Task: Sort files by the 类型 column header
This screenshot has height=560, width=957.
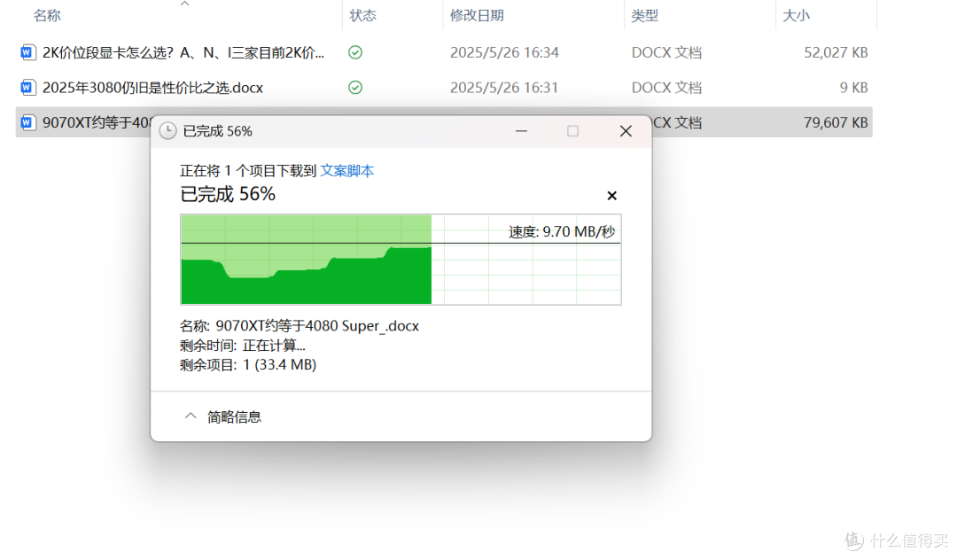Action: (644, 15)
